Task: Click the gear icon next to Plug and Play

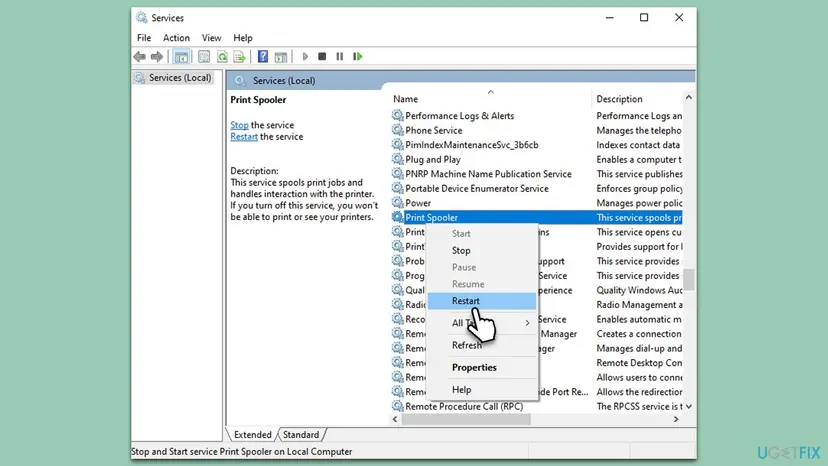Action: point(397,159)
